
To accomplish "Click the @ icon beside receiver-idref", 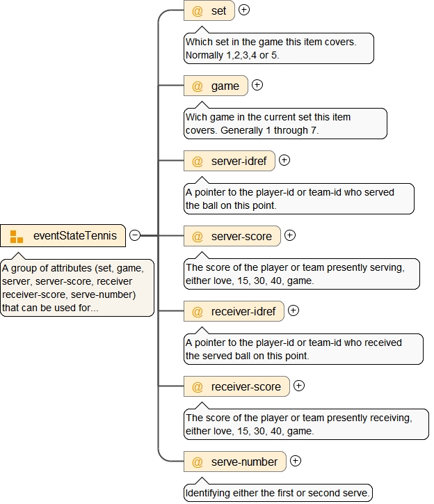I will click(x=198, y=312).
